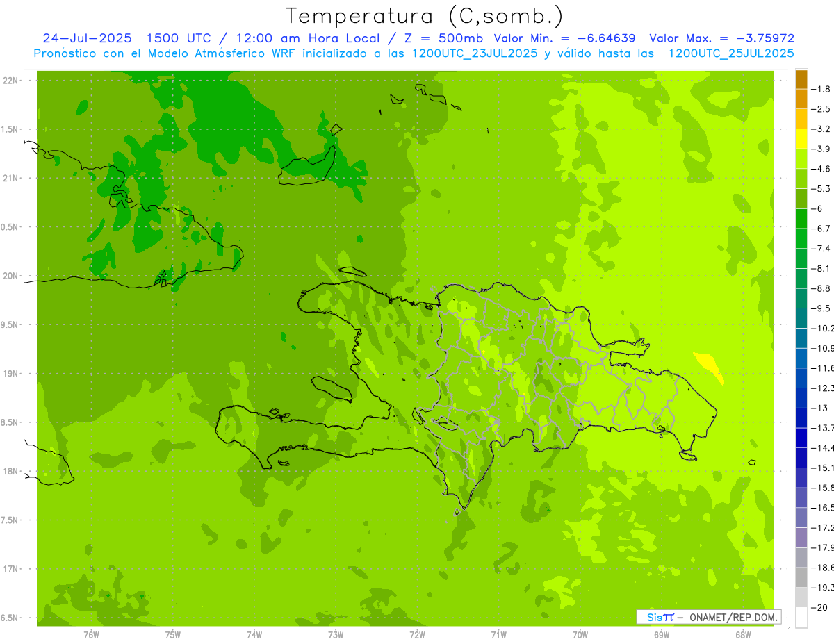Viewport: 834px width, 644px height.
Task: Click the colorbar label "-6.7"
Action: tap(821, 228)
